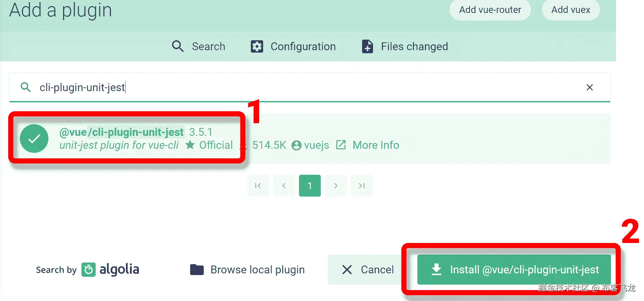The height and width of the screenshot is (301, 644).
Task: Click the Files changed document icon
Action: point(368,46)
